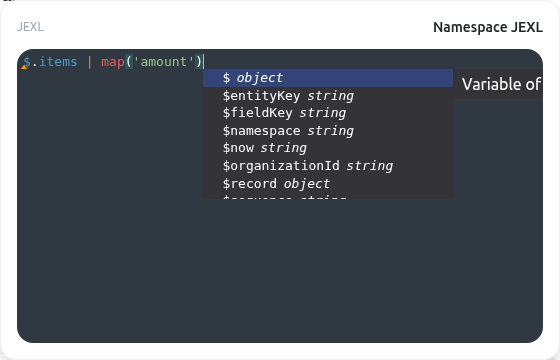560x360 pixels.
Task: Click the partially visible $sequence suggestion
Action: coord(328,196)
